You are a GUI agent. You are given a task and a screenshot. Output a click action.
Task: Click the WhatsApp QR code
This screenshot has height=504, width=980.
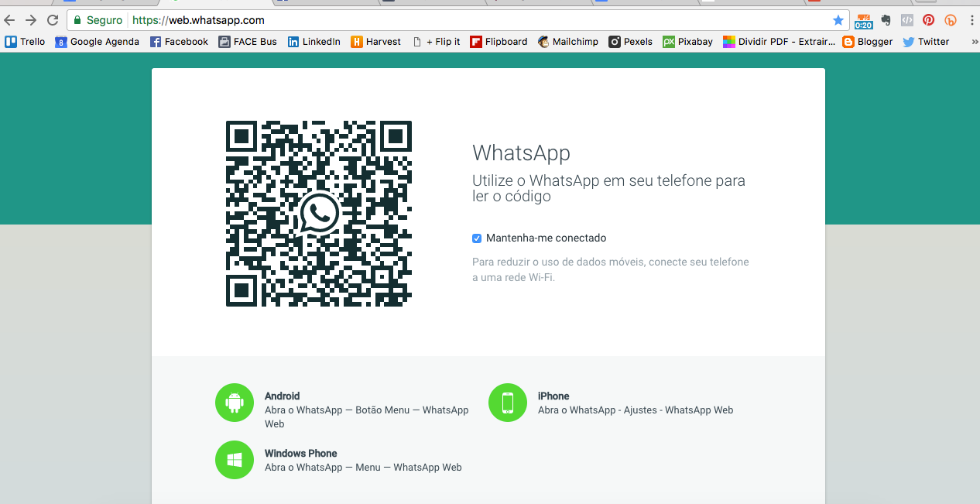[319, 214]
